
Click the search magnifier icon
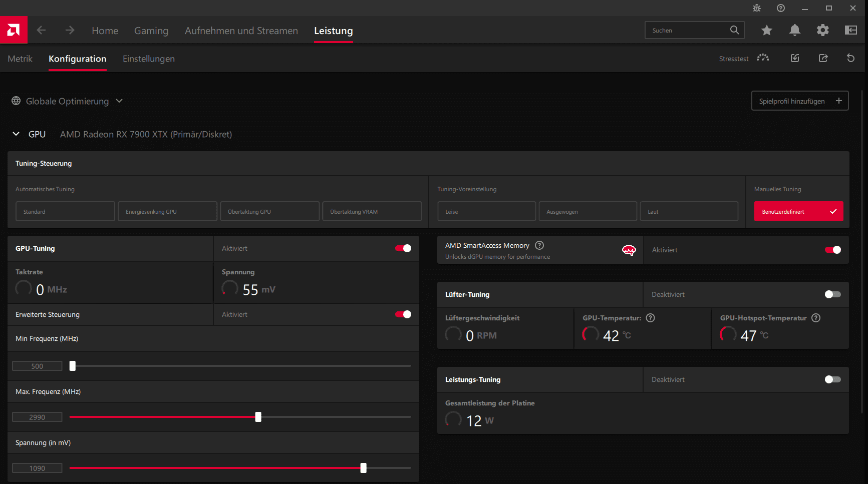734,30
